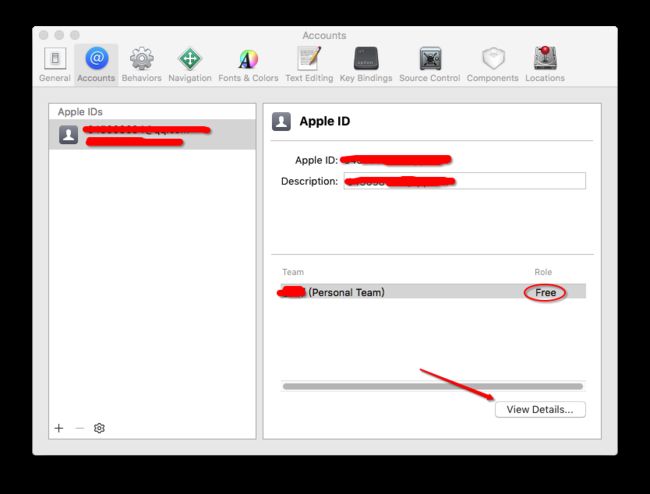
Task: Add a new Apple ID with plus
Action: pyautogui.click(x=59, y=428)
